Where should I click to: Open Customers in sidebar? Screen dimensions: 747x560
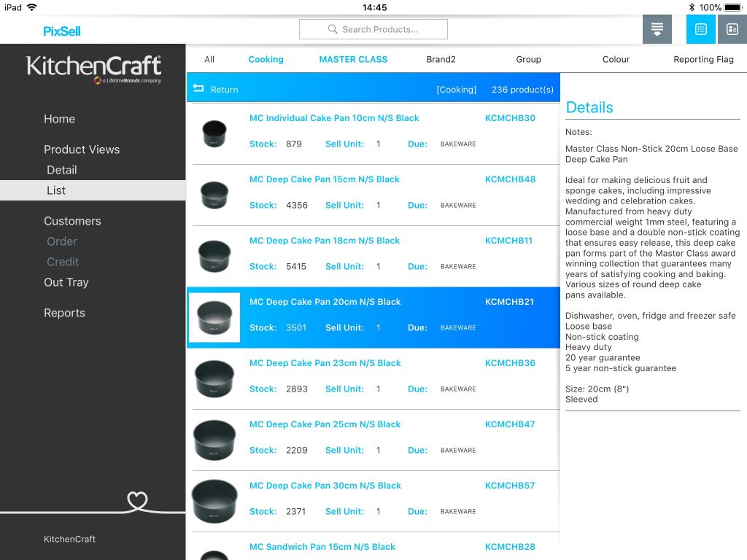click(72, 221)
